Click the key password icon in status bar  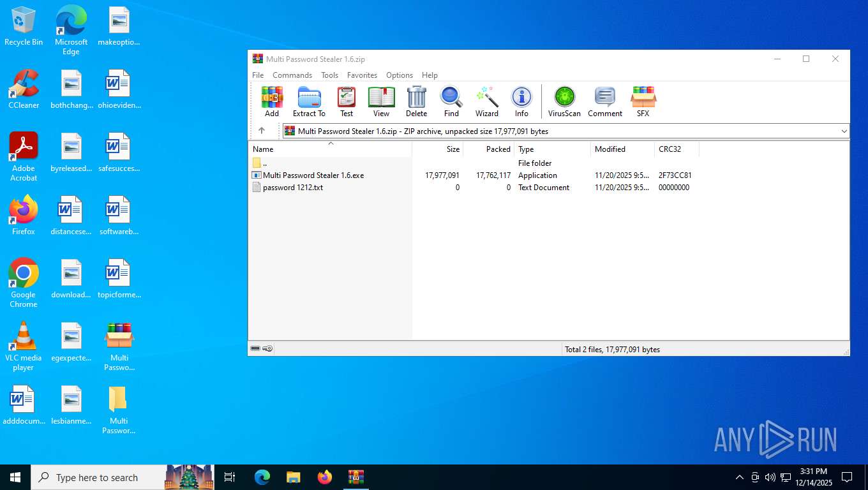tap(267, 349)
